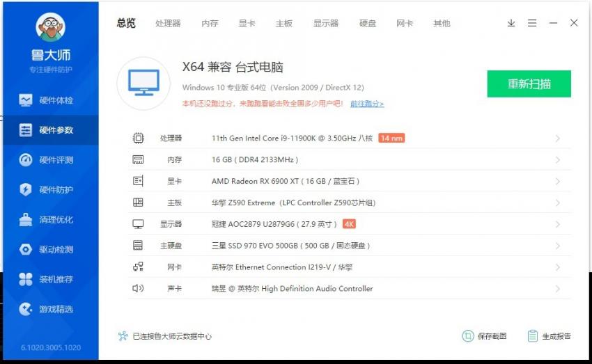
Task: Expand 显卡 row chevron
Action: click(x=558, y=182)
